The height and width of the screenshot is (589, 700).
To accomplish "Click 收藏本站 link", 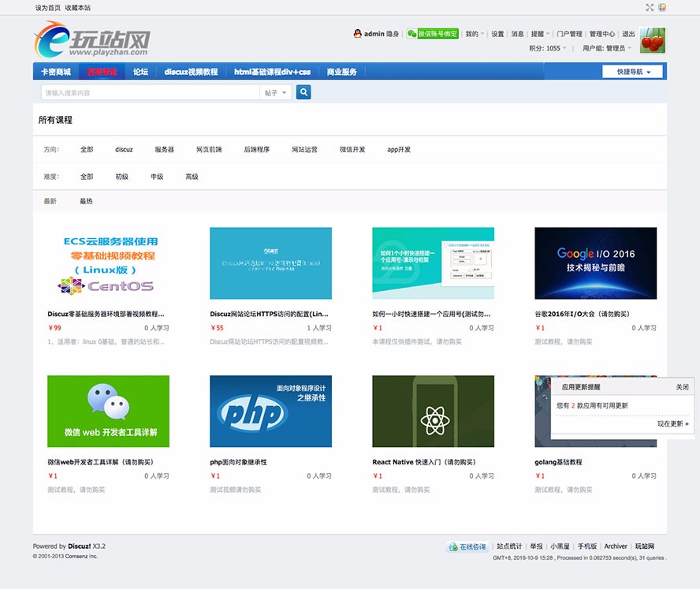I will coord(78,8).
